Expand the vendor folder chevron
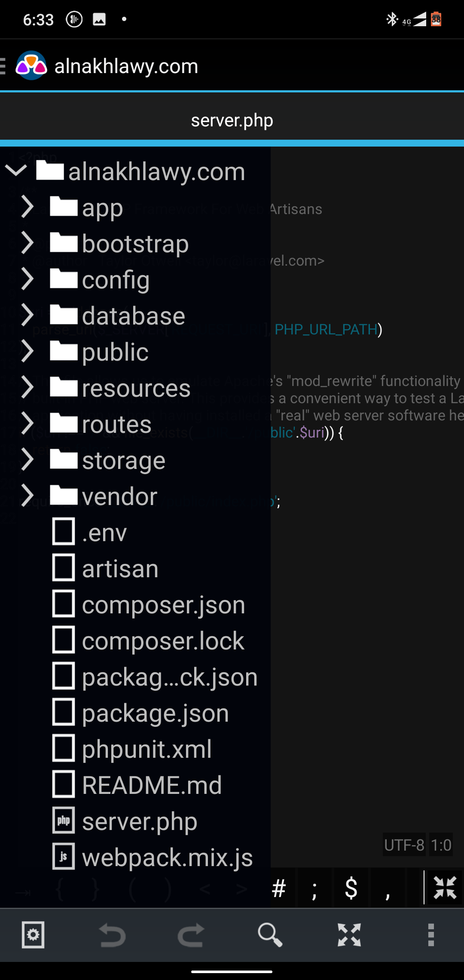This screenshot has width=464, height=980. (x=27, y=496)
